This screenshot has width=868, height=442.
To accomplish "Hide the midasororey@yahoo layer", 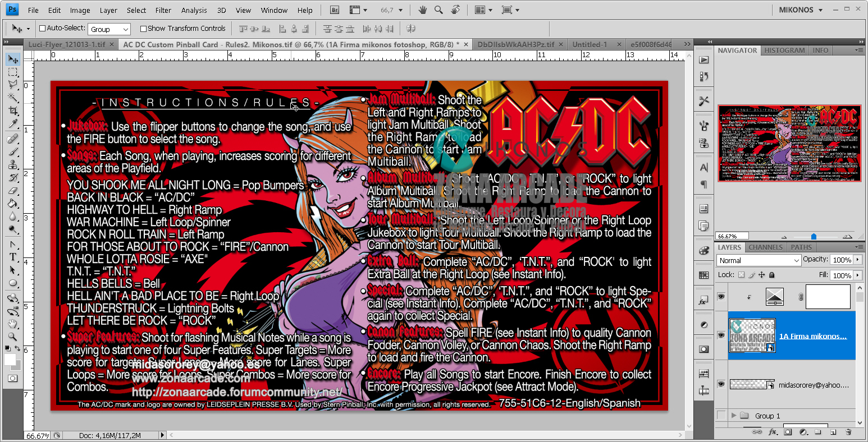I will click(721, 385).
